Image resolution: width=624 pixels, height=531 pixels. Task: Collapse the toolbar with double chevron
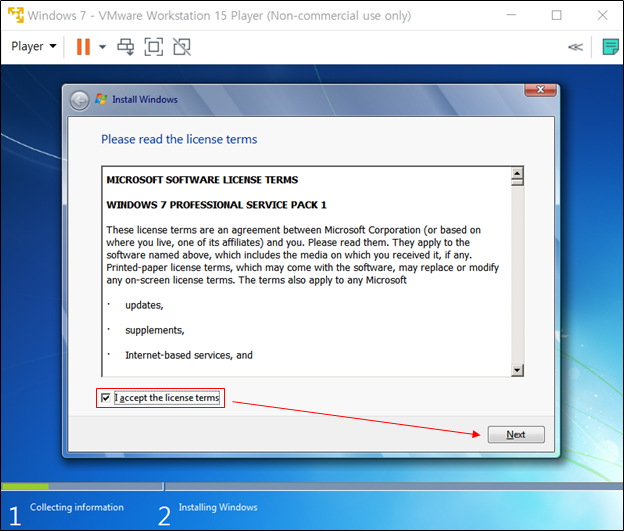pyautogui.click(x=575, y=47)
